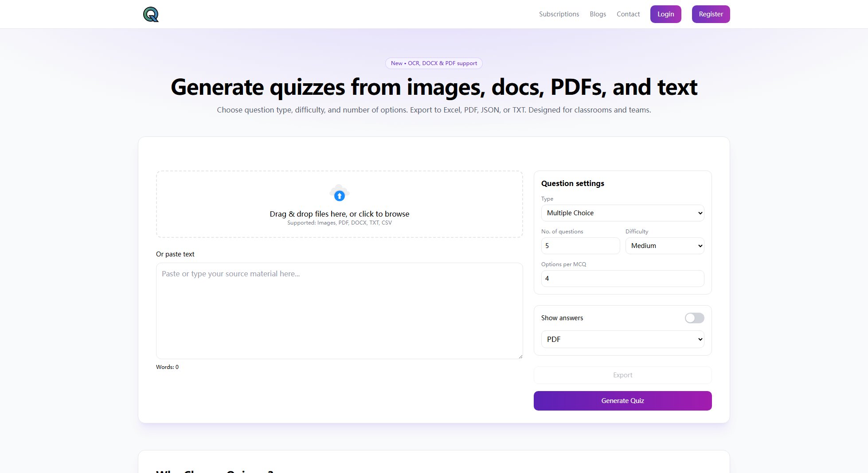The height and width of the screenshot is (473, 868).
Task: Click the New OCR, DOCX & PDF badge
Action: (x=434, y=63)
